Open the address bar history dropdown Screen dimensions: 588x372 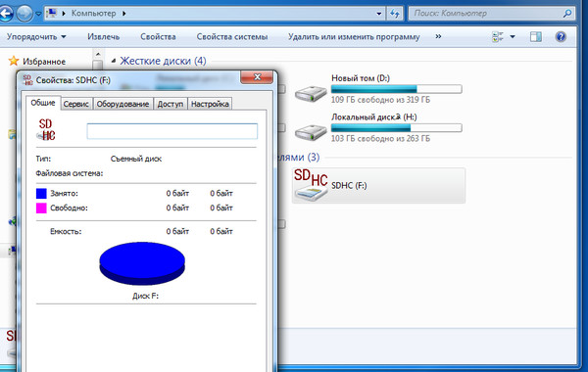pos(378,14)
